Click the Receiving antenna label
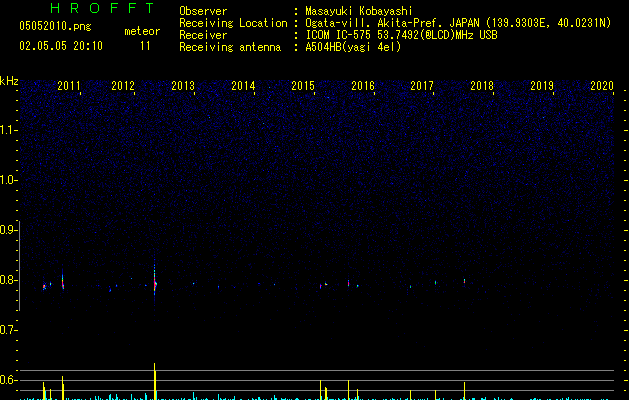 [230, 47]
